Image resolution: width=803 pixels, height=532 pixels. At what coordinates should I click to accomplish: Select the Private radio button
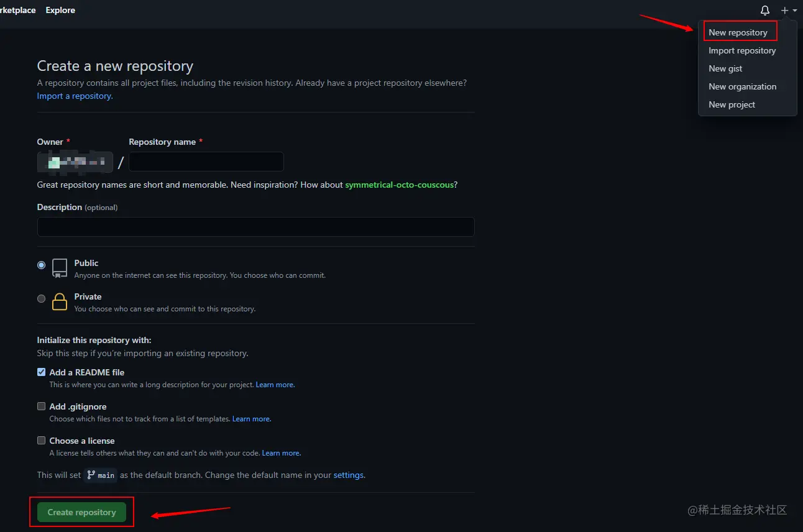tap(42, 298)
